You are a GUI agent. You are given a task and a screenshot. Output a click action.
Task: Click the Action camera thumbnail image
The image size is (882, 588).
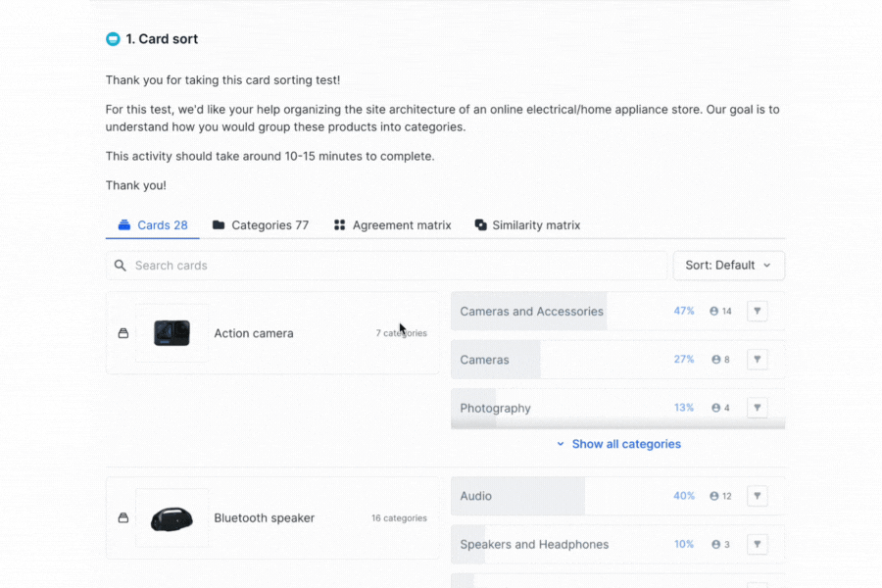(x=172, y=333)
